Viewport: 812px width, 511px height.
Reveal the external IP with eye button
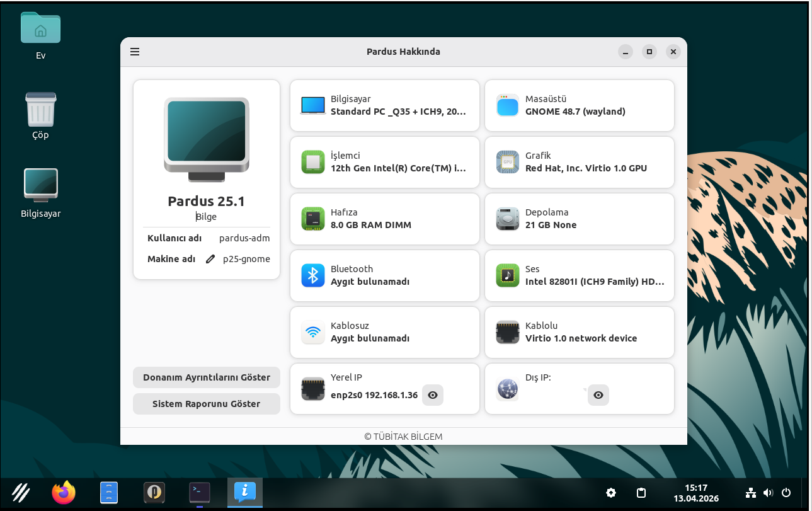pyautogui.click(x=598, y=395)
